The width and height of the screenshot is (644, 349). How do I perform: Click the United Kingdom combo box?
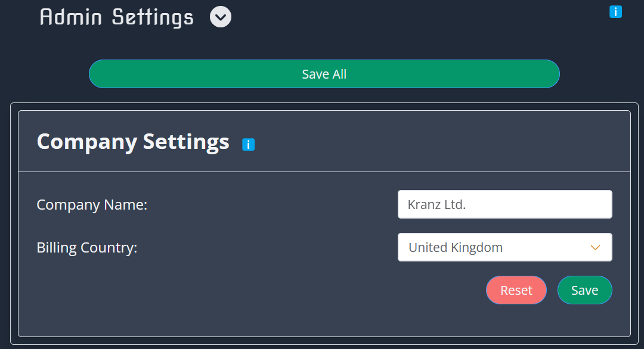tap(505, 247)
